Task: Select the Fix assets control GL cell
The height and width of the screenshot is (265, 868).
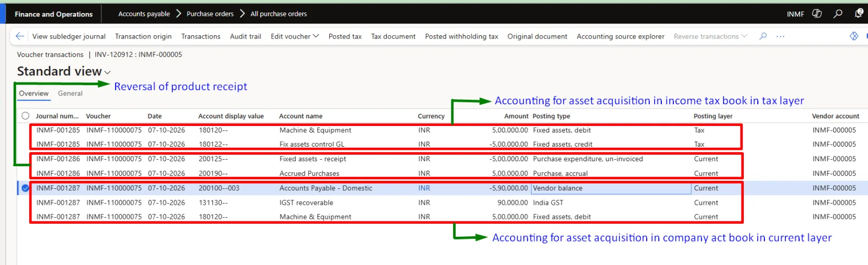Action: coord(312,144)
